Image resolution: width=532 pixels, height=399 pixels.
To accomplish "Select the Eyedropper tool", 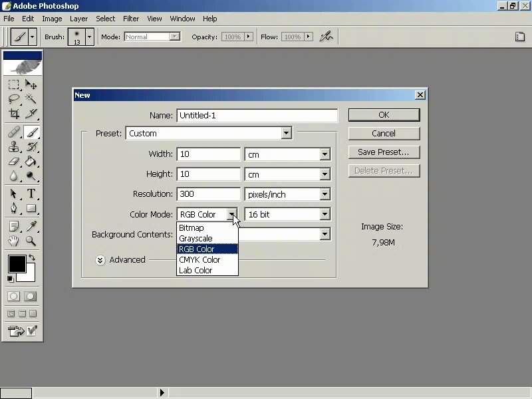I will (x=31, y=226).
